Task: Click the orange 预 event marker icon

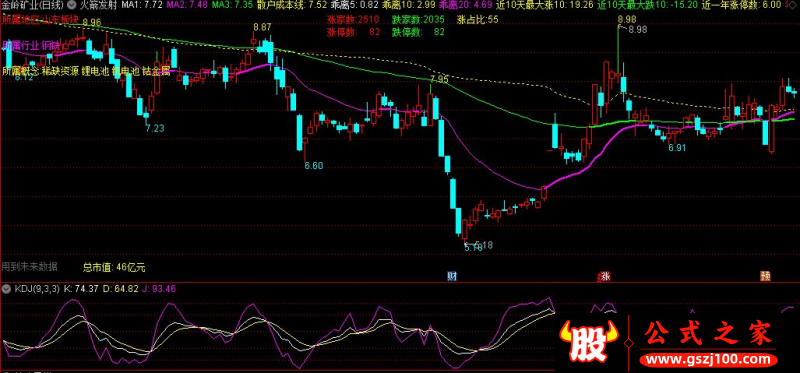Action: pyautogui.click(x=765, y=276)
